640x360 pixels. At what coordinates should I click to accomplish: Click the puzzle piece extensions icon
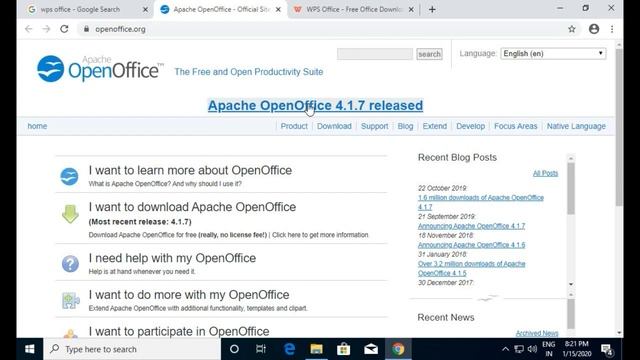(x=70, y=300)
